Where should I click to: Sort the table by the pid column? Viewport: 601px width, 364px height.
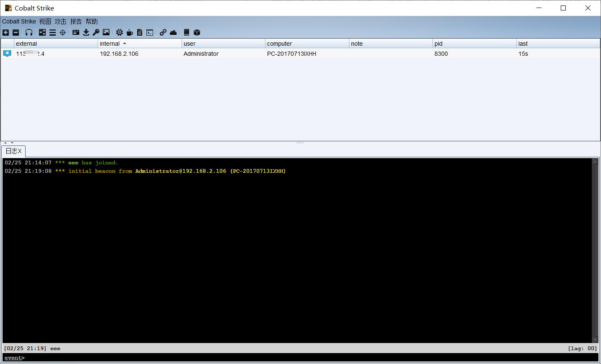(474, 44)
